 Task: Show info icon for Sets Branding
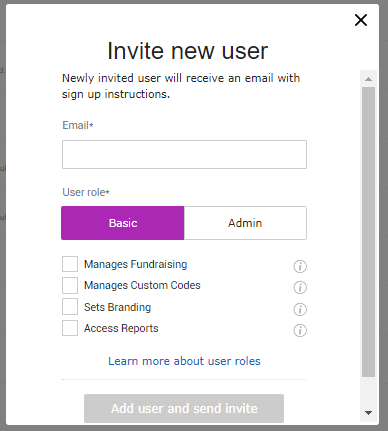300,309
